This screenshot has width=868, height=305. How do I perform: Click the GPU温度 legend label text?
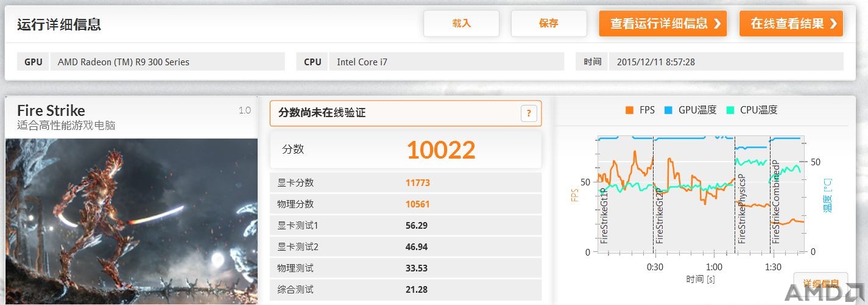[x=697, y=110]
